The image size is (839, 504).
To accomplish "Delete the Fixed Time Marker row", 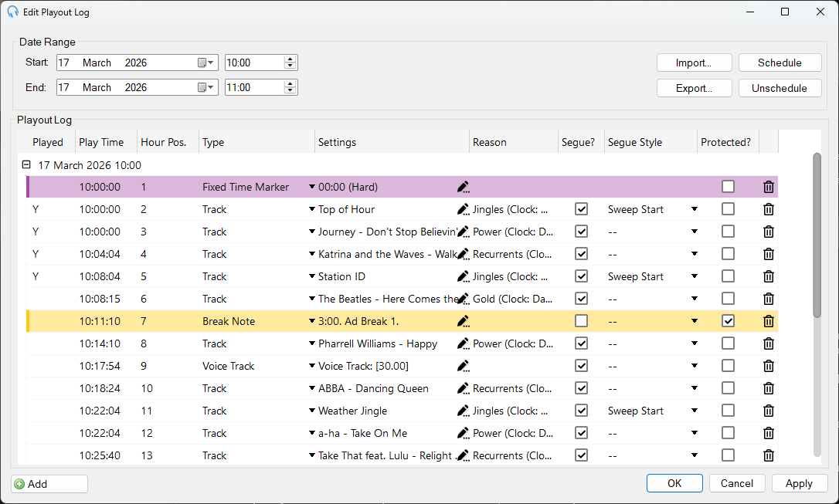I will [x=769, y=187].
